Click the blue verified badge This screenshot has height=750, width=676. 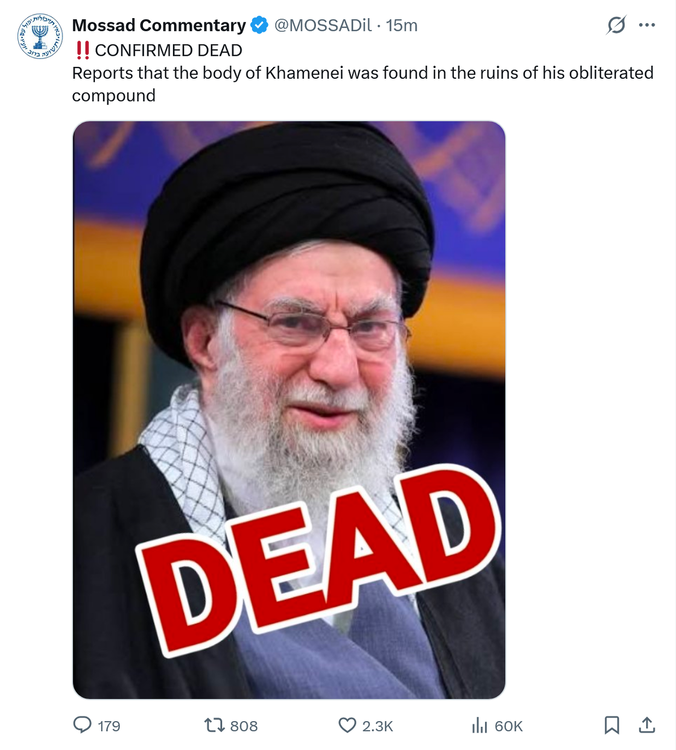tap(260, 25)
